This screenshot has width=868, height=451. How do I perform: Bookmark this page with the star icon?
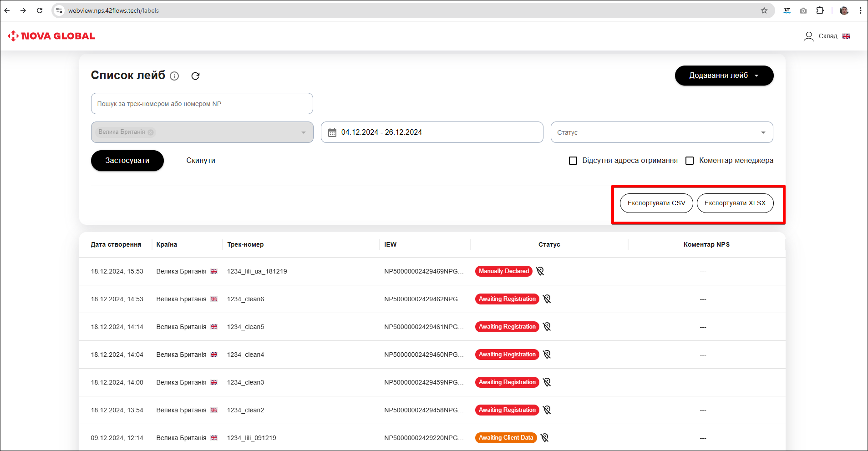point(764,10)
